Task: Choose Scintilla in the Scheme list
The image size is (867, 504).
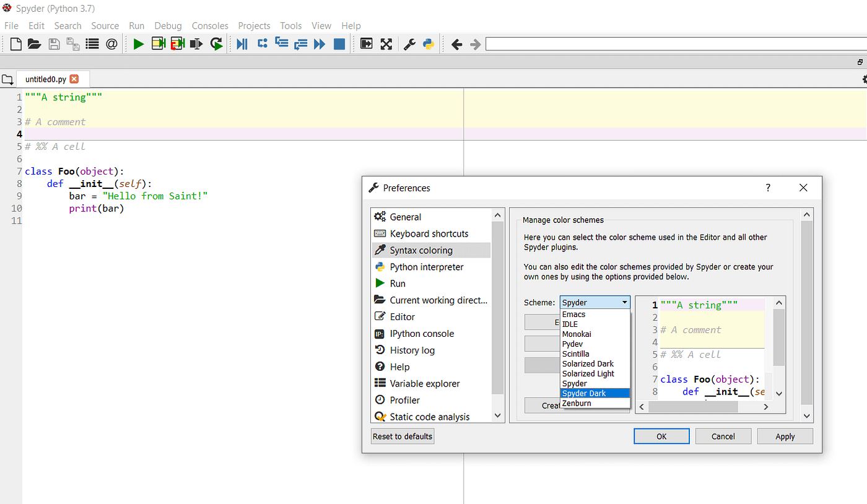Action: coord(595,354)
